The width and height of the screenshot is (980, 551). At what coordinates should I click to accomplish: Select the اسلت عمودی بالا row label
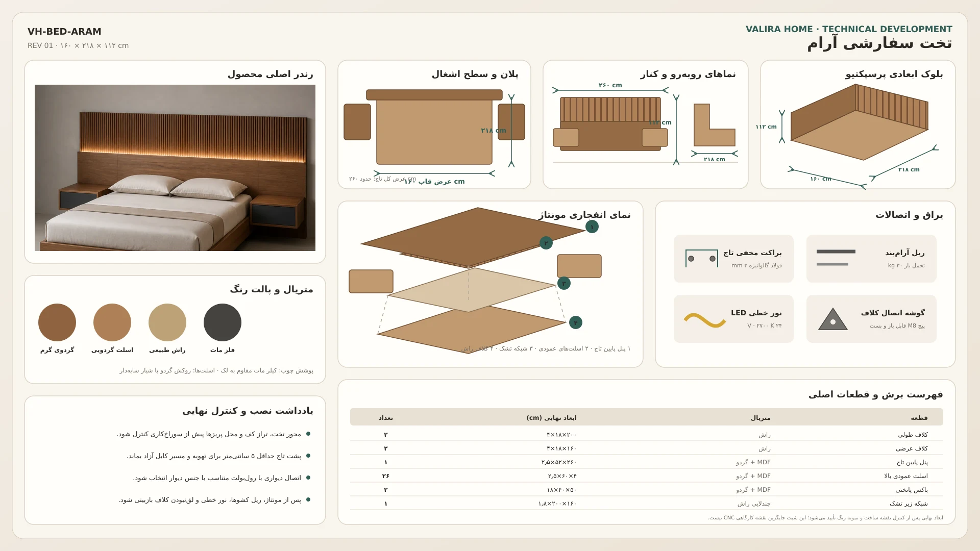point(906,476)
